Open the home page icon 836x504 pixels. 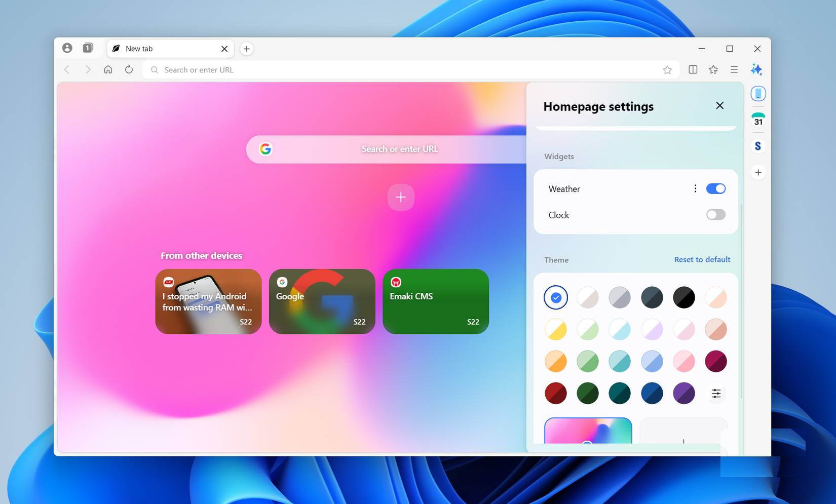pos(108,69)
